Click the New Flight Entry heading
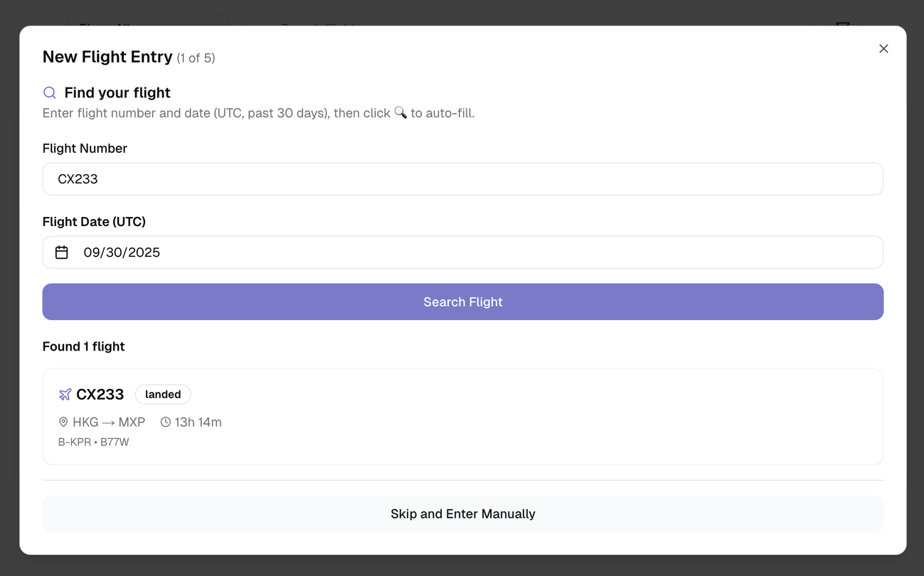The image size is (924, 576). click(x=107, y=57)
